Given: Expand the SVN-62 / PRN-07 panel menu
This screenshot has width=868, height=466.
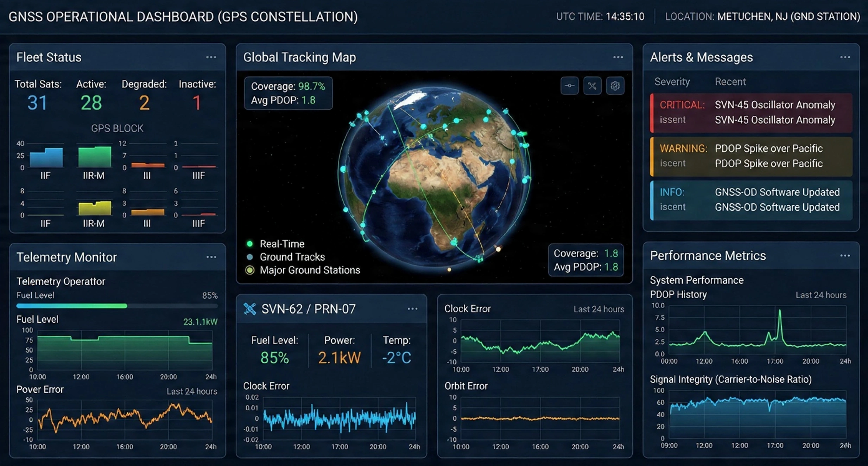Looking at the screenshot, I should [412, 309].
